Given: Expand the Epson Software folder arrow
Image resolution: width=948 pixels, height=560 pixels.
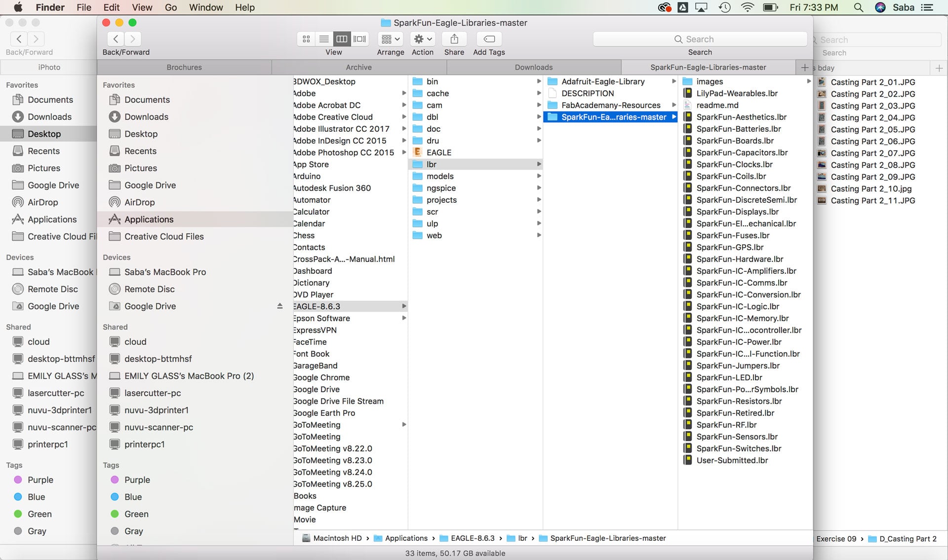Looking at the screenshot, I should 404,318.
